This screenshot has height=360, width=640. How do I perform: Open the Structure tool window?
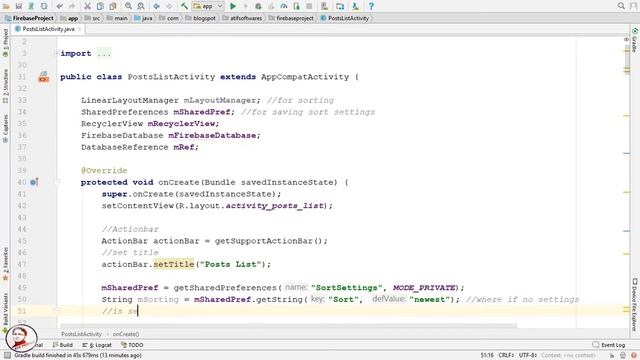(x=5, y=86)
